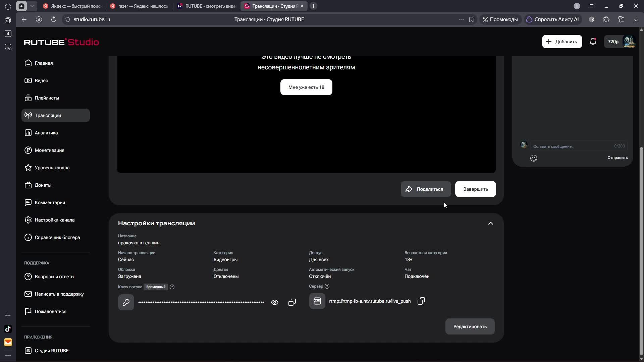Viewport: 644px width, 362px height.
Task: Select Трансляции in the sidebar
Action: [x=56, y=115]
